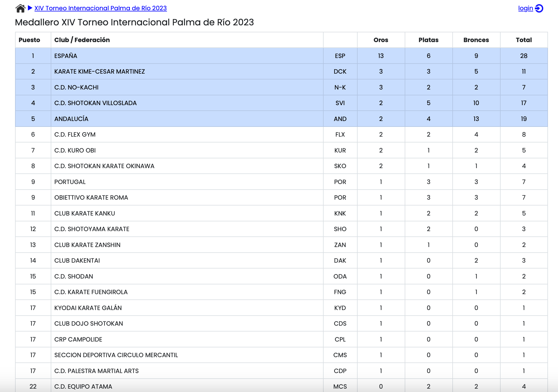Select C.D. FLEX GYM club name
This screenshot has width=558, height=392.
(75, 134)
